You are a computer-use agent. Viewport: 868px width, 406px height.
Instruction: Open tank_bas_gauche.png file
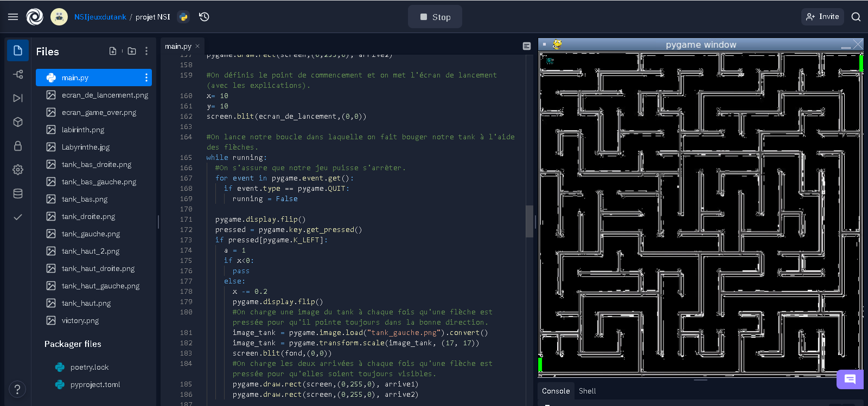click(94, 182)
